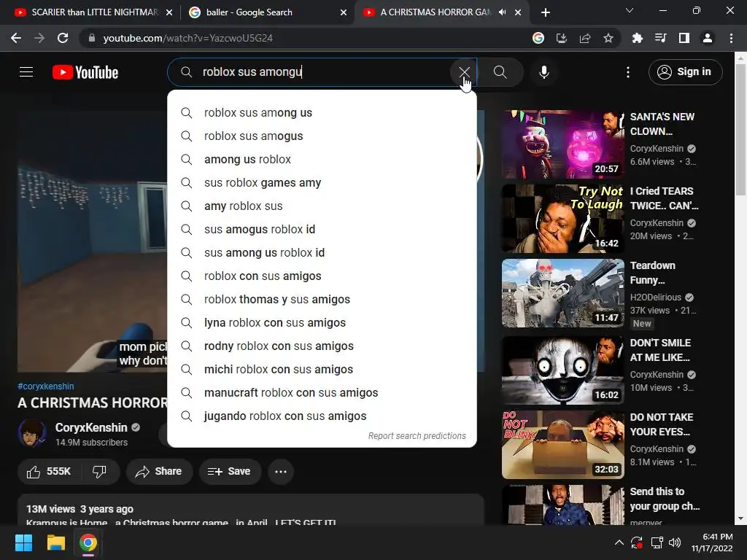Open the media control icon in Chrome toolbar
The height and width of the screenshot is (560, 747).
point(660,38)
